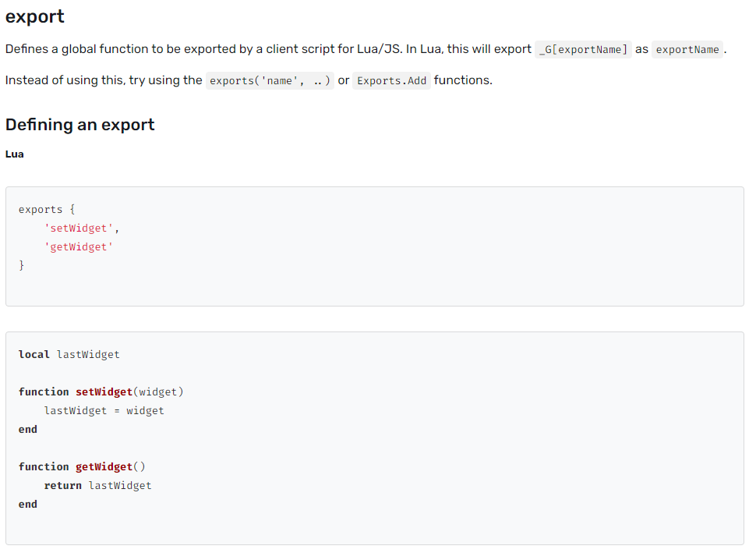The image size is (756, 560).
Task: Click the setWidget function name definition
Action: 104,392
